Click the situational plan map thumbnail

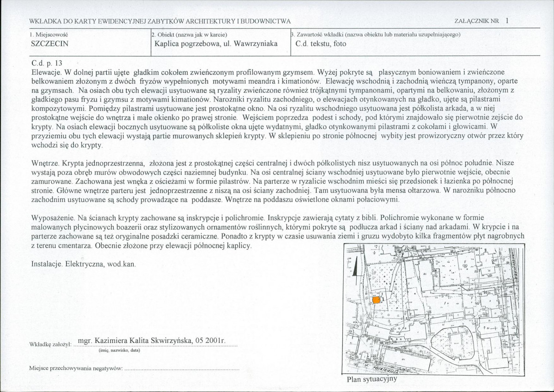pos(433,309)
